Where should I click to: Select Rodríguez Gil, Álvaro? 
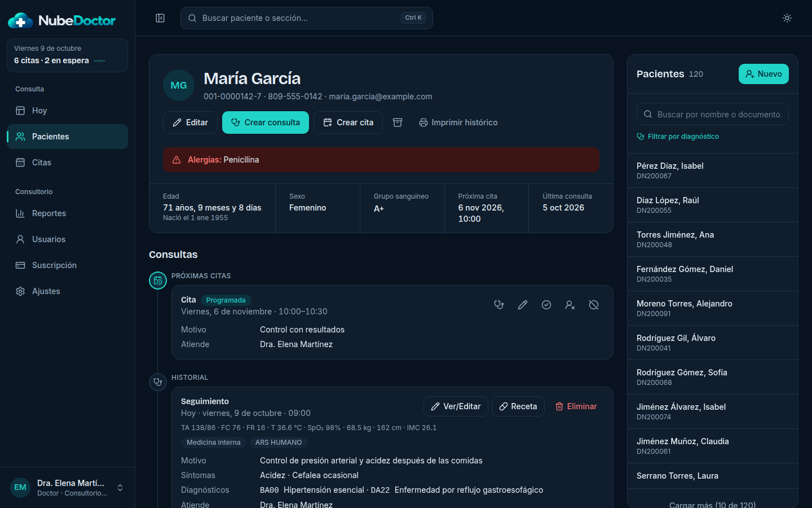pyautogui.click(x=713, y=343)
